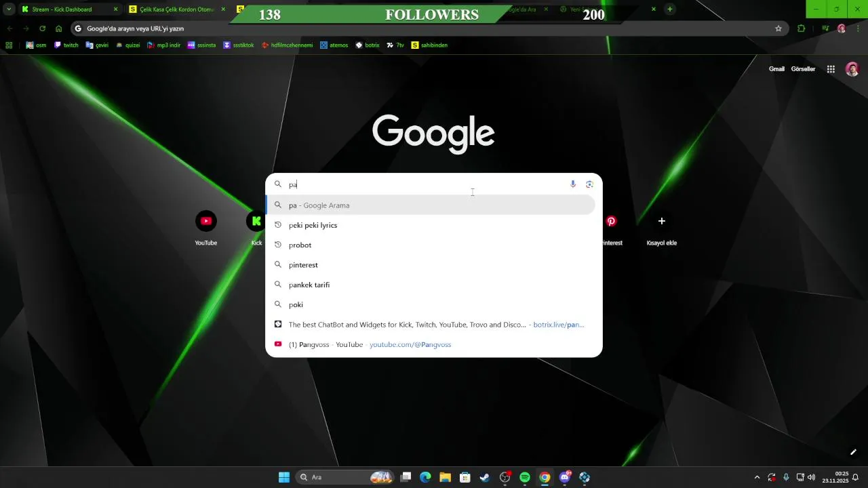Image resolution: width=868 pixels, height=488 pixels.
Task: Open a new browser tab
Action: pos(670,9)
